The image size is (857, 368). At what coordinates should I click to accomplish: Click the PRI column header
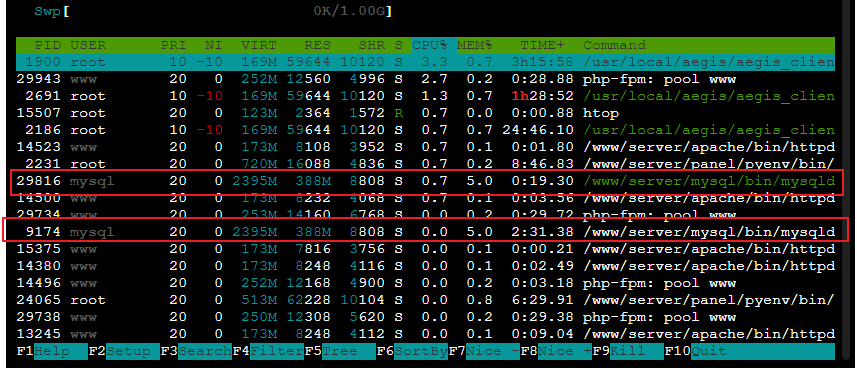[x=173, y=45]
